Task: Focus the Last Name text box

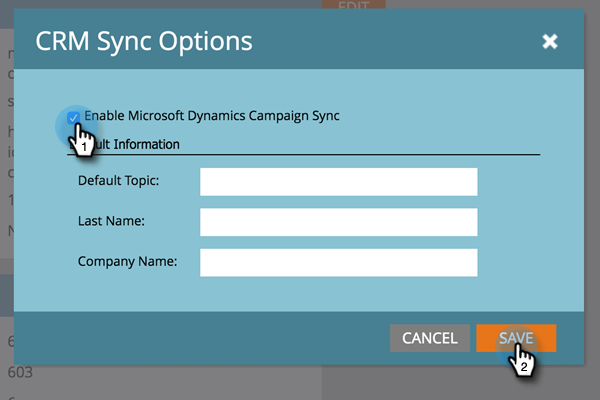Action: point(339,222)
